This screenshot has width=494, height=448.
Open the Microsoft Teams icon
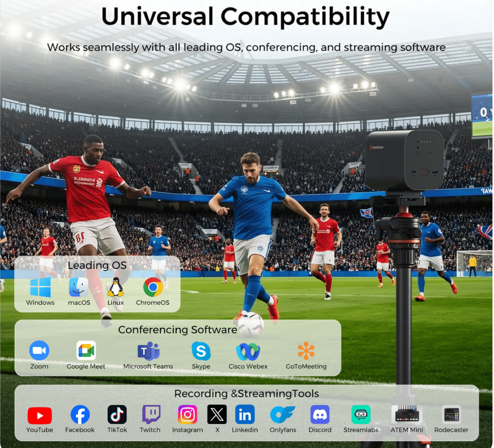coord(148,351)
